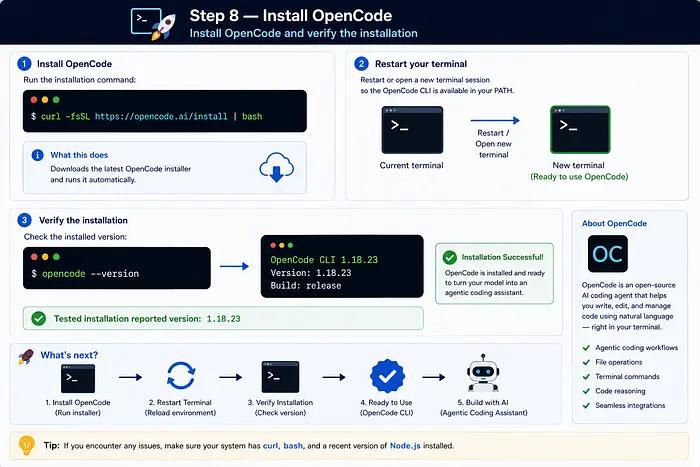Viewport: 700px width, 467px height.
Task: Click 'Install OpenCode and verify the installation' subtitle
Action: click(304, 33)
